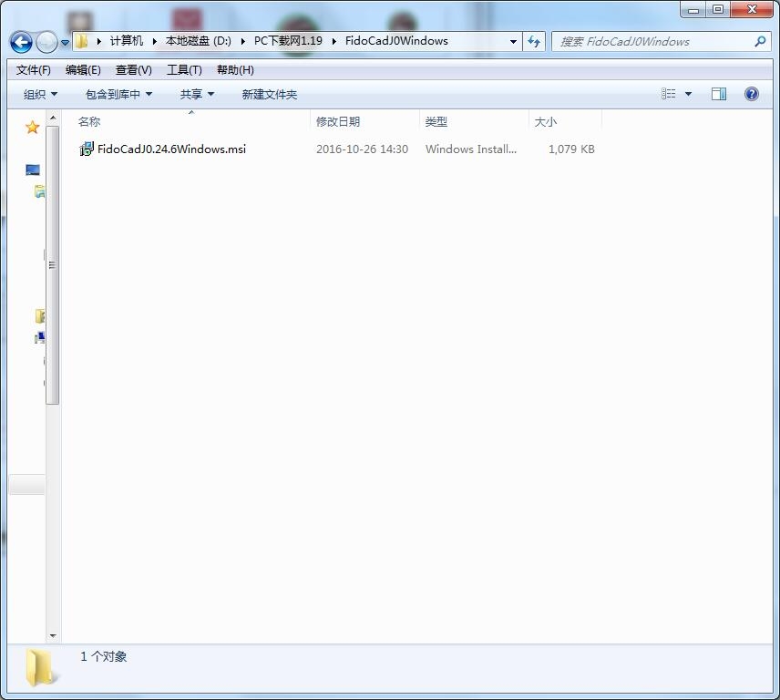
Task: Select the Favorites star in the sidebar
Action: click(32, 128)
